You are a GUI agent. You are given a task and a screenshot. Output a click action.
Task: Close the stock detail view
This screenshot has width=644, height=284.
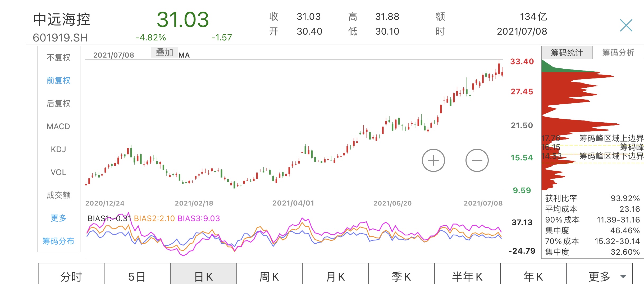[626, 25]
